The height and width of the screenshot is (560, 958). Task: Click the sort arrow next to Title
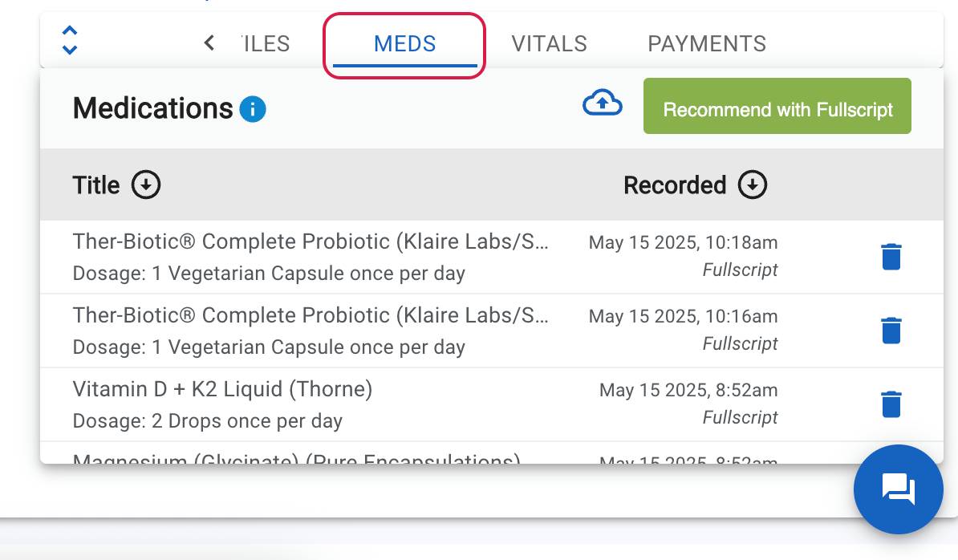(146, 185)
